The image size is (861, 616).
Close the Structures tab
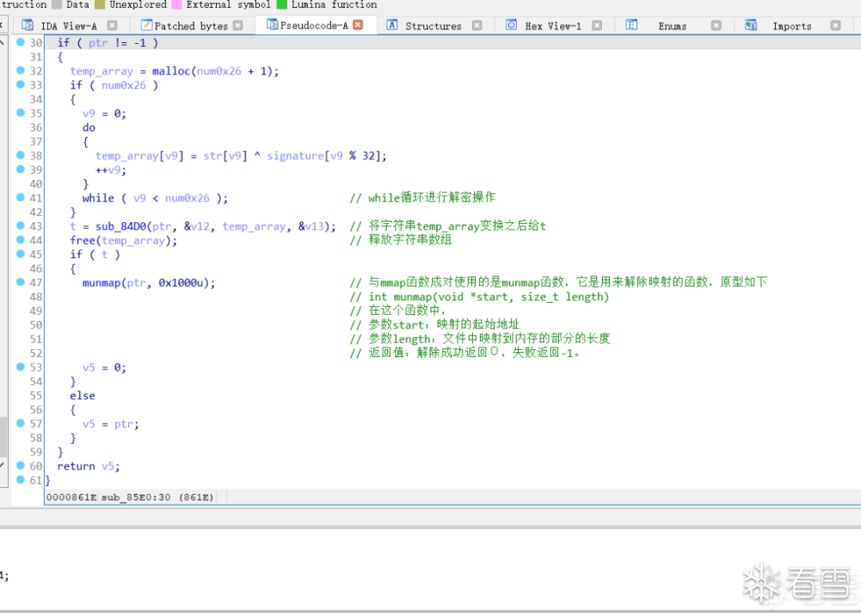coord(478,26)
